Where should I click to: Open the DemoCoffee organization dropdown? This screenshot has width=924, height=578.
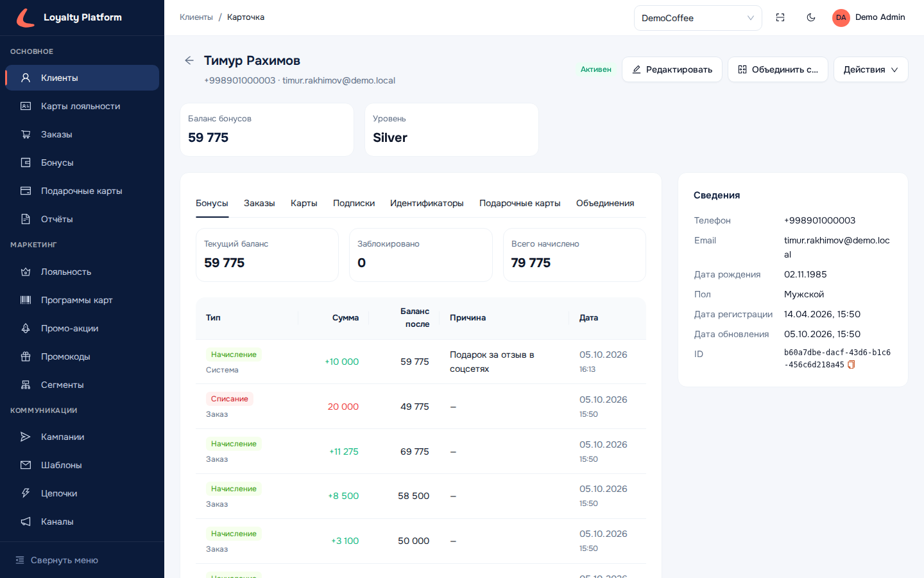tap(698, 18)
